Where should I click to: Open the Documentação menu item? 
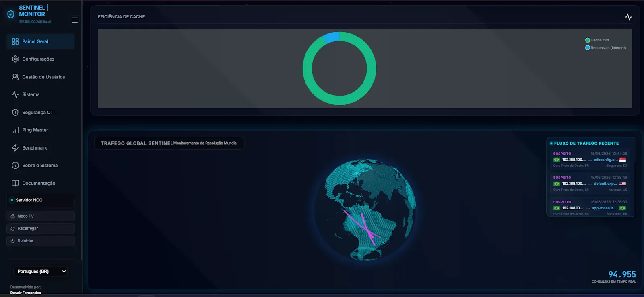[x=41, y=183]
